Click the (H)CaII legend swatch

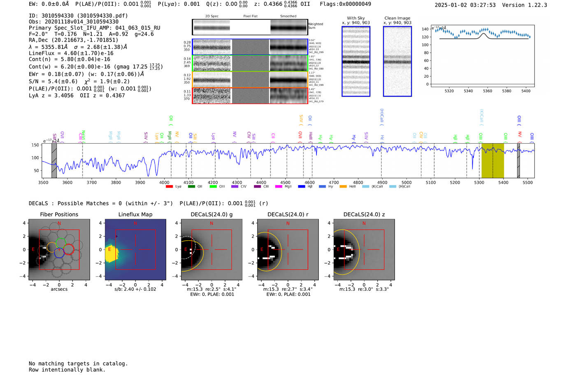(393, 187)
